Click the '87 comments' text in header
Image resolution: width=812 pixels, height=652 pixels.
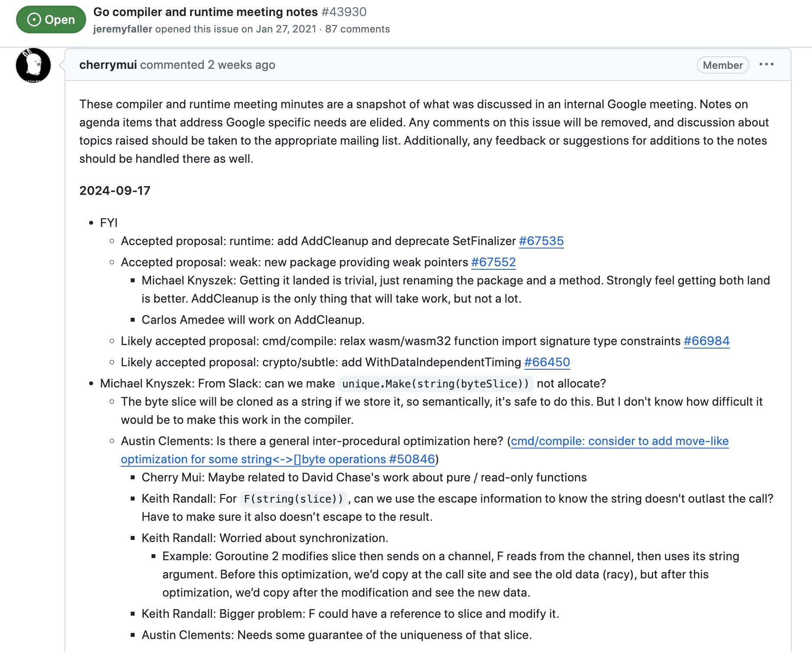(357, 29)
